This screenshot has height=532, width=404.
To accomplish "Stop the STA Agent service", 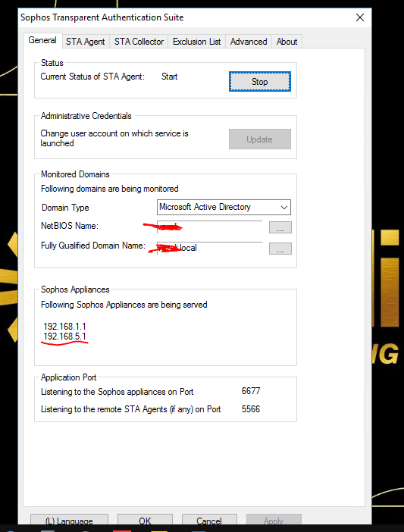I will pos(260,81).
